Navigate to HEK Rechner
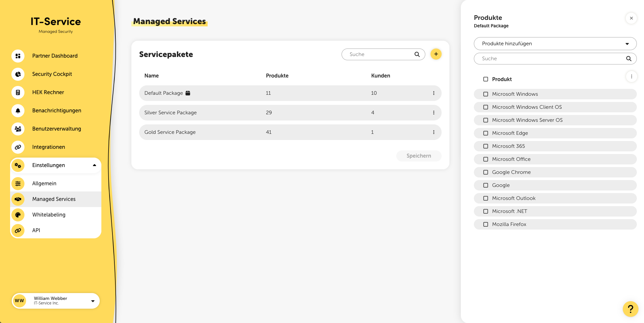The height and width of the screenshot is (323, 644). pyautogui.click(x=48, y=92)
